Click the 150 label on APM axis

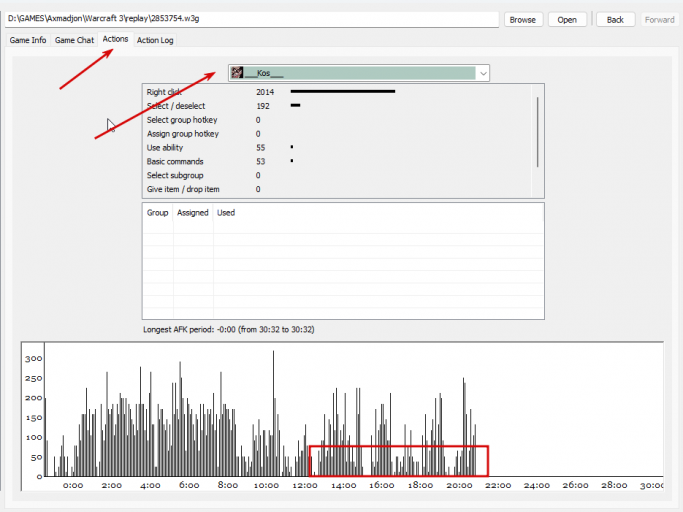pos(34,418)
